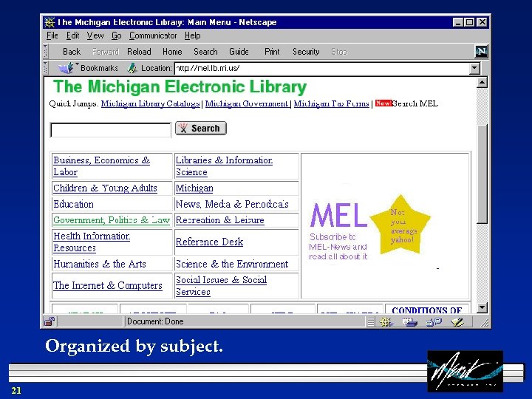Image resolution: width=532 pixels, height=399 pixels.
Task: Select the Education subject text
Action: (x=73, y=204)
